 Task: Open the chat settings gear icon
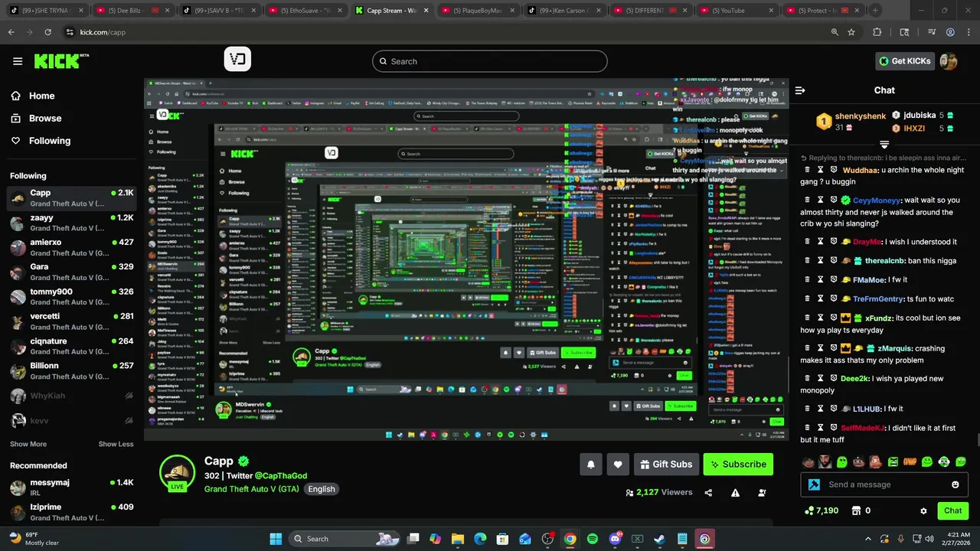(923, 510)
